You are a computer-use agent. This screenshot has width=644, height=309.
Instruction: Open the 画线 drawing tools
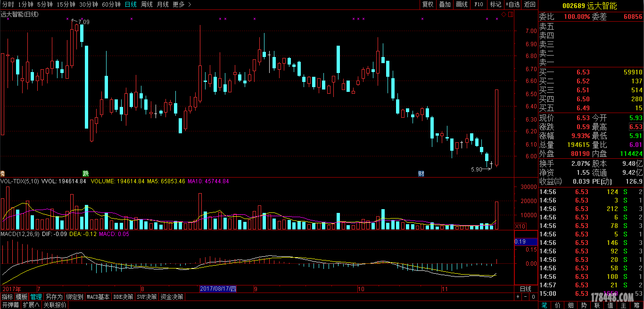click(462, 4)
